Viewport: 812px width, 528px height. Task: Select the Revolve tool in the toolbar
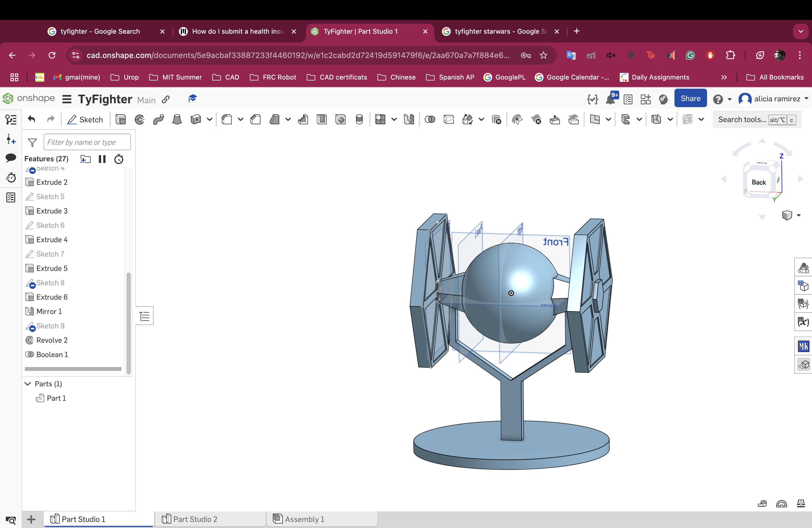point(139,119)
